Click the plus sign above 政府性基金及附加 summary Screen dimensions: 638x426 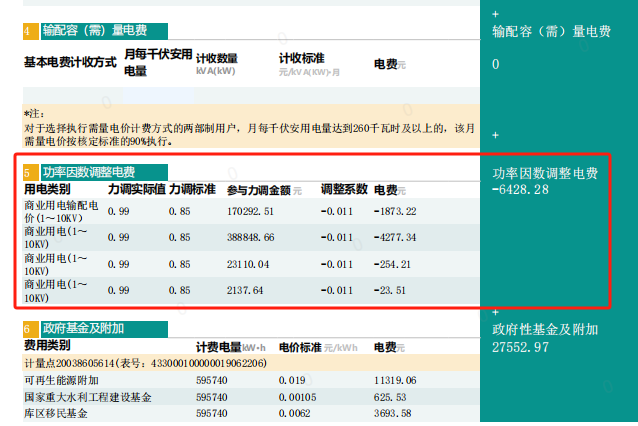coord(496,311)
